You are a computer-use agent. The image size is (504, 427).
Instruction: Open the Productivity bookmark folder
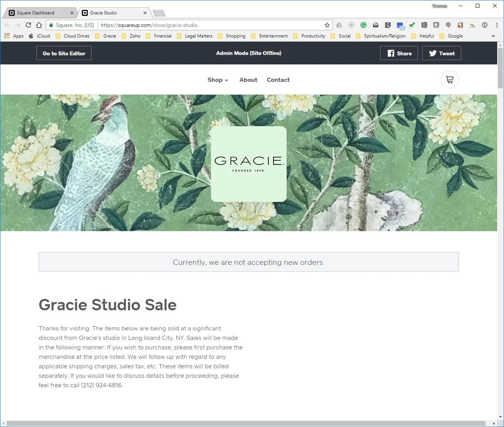click(309, 36)
